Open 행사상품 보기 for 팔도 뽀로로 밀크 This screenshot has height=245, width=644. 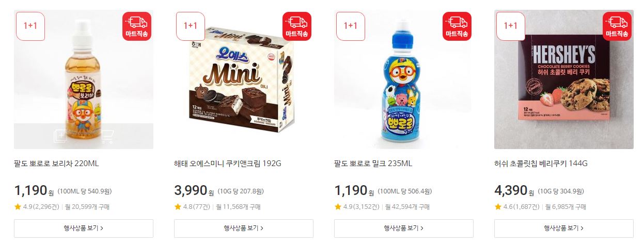click(404, 228)
